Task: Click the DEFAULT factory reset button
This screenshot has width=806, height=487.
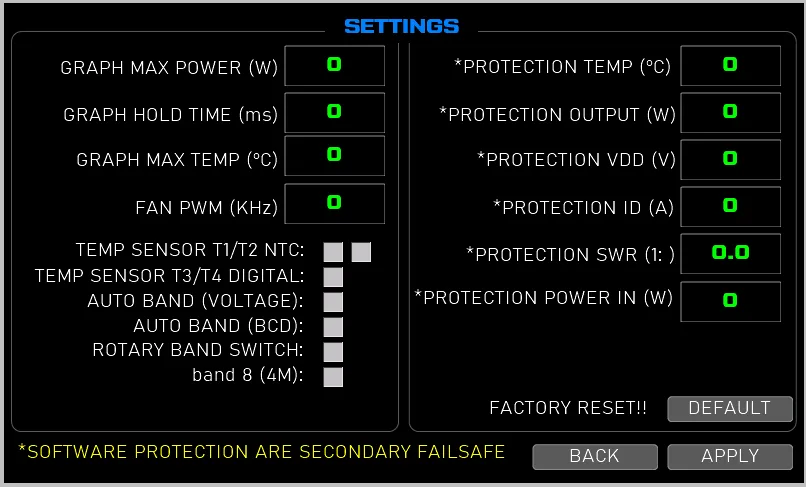Action: click(730, 409)
